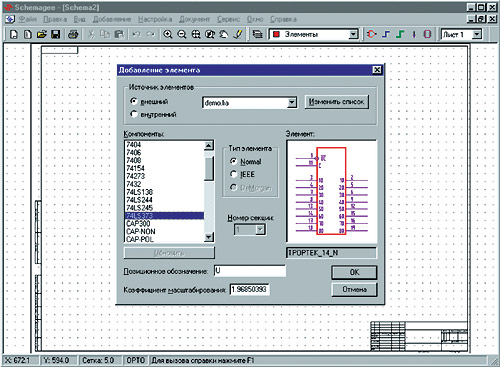Select the внешний source radio button
The width and height of the screenshot is (500, 367).
tap(134, 101)
